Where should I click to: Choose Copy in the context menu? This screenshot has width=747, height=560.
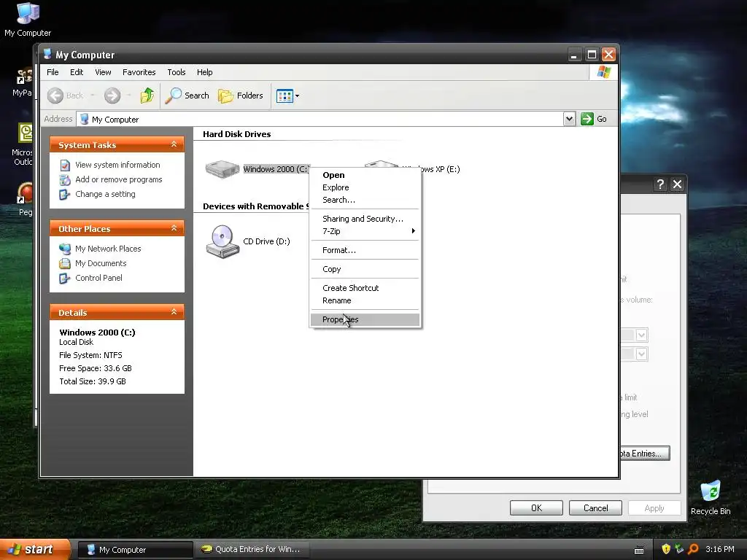tap(365, 270)
